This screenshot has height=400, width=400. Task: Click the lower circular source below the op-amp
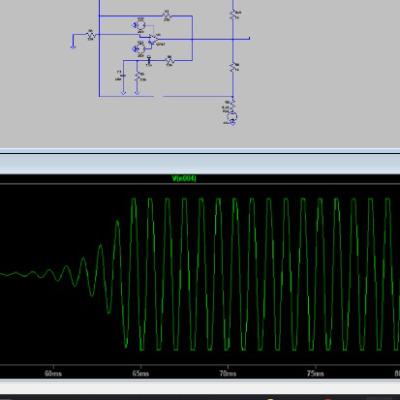tap(140, 49)
